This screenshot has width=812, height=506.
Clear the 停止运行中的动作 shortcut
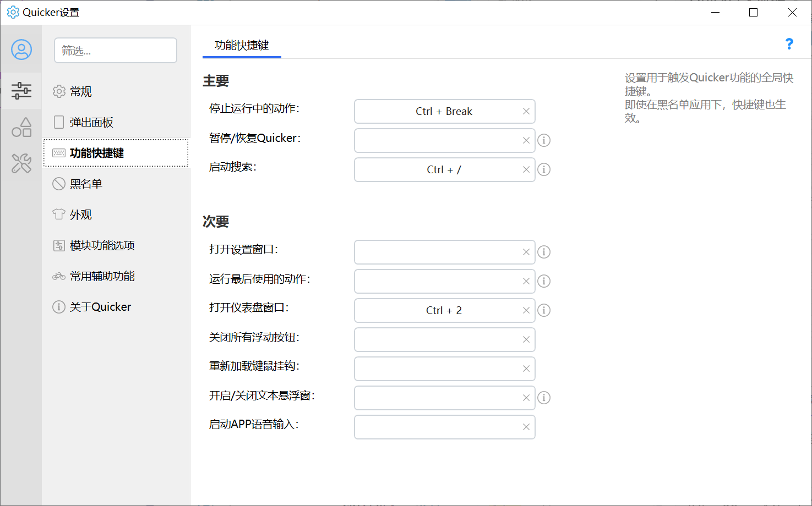[526, 111]
